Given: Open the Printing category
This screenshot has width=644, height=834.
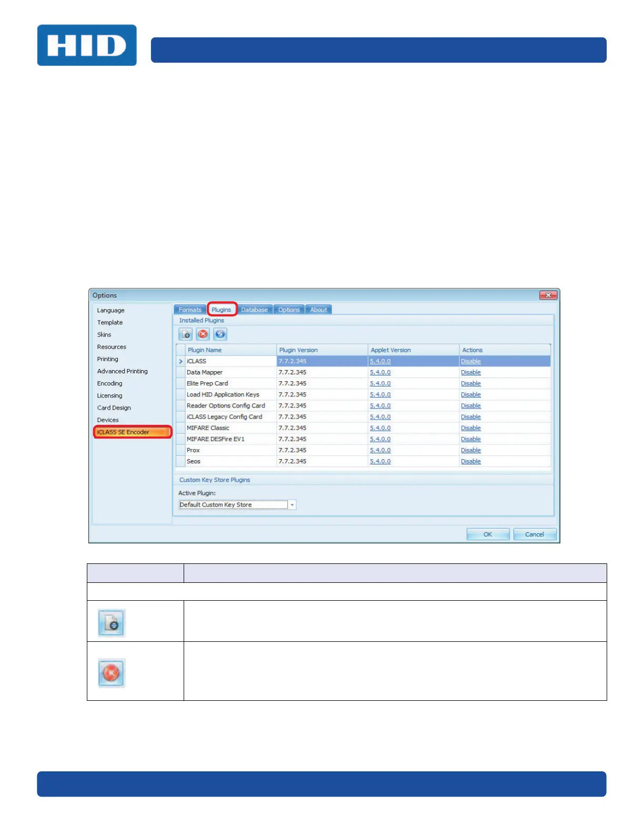Looking at the screenshot, I should [108, 359].
